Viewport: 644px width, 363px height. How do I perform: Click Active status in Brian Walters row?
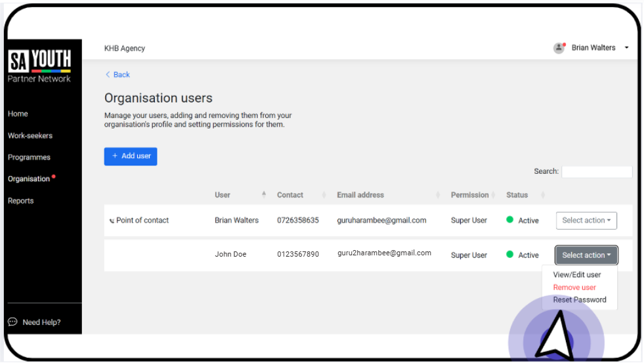point(523,221)
